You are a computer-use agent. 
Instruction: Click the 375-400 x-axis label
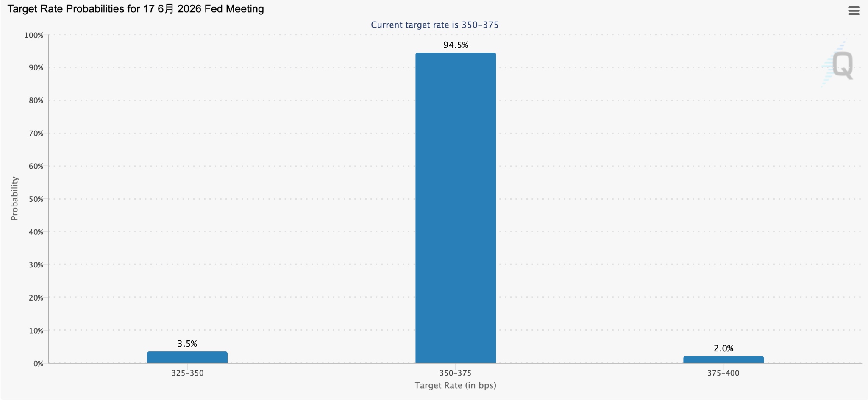point(723,373)
